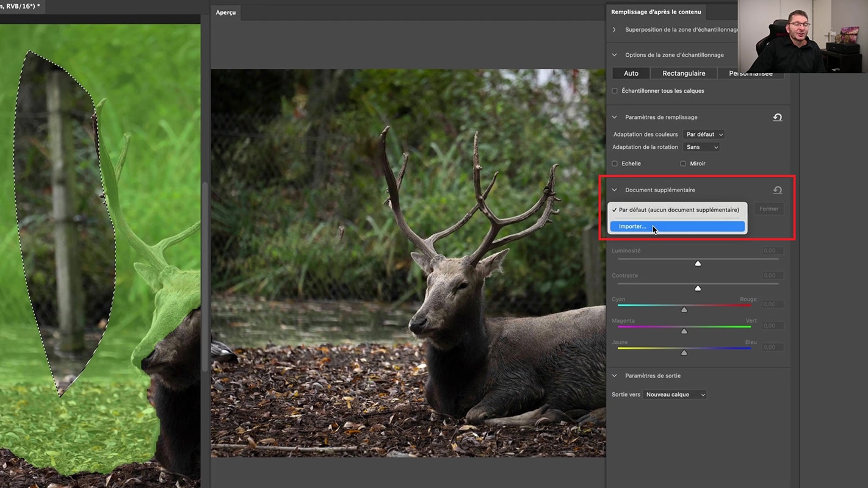The height and width of the screenshot is (488, 868).
Task: Collapse the Document supplémentaire section
Action: click(614, 190)
